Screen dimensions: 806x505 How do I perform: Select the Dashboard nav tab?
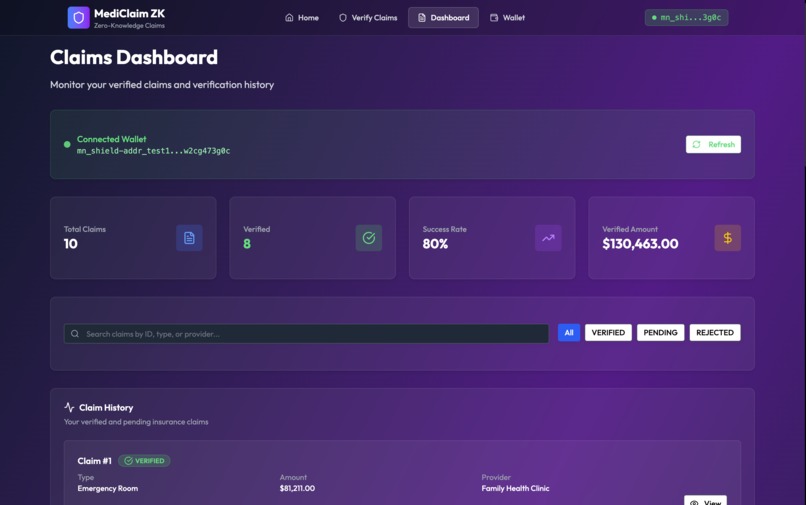(x=443, y=17)
